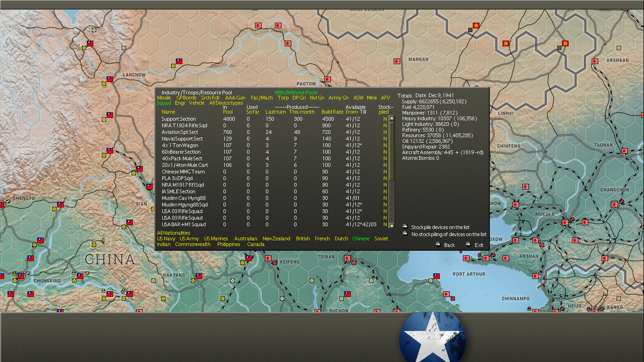
Task: Select the Japanese unit flag at PAOTOW
Action: click(328, 79)
